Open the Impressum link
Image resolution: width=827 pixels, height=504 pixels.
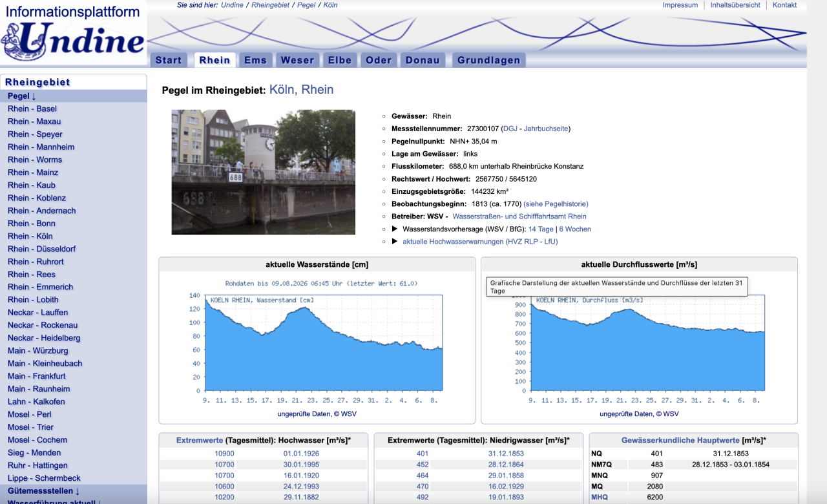(680, 5)
